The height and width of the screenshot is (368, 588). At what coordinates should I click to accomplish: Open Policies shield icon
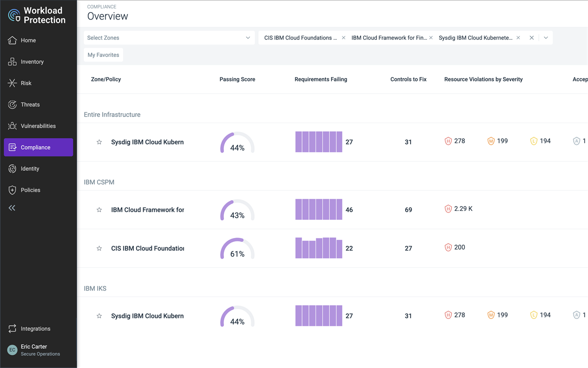(12, 190)
